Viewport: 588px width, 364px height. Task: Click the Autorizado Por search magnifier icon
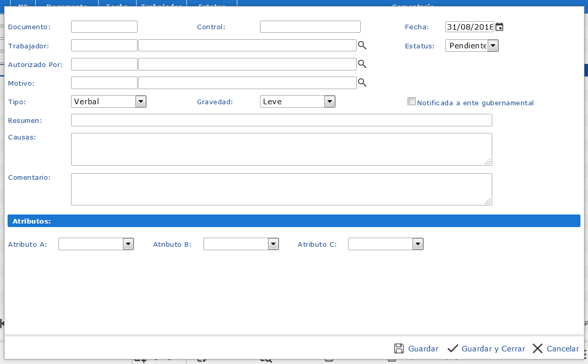click(x=362, y=64)
